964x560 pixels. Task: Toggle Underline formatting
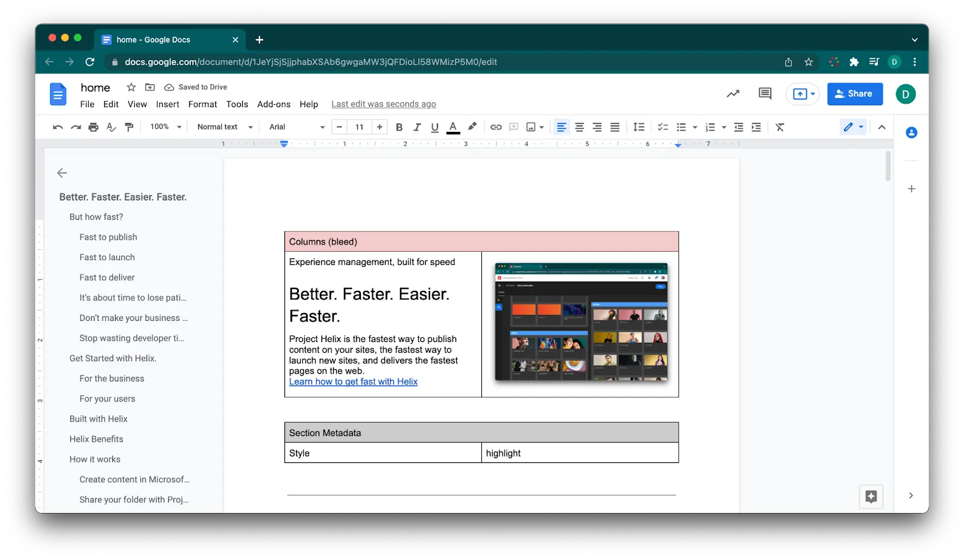pyautogui.click(x=434, y=127)
